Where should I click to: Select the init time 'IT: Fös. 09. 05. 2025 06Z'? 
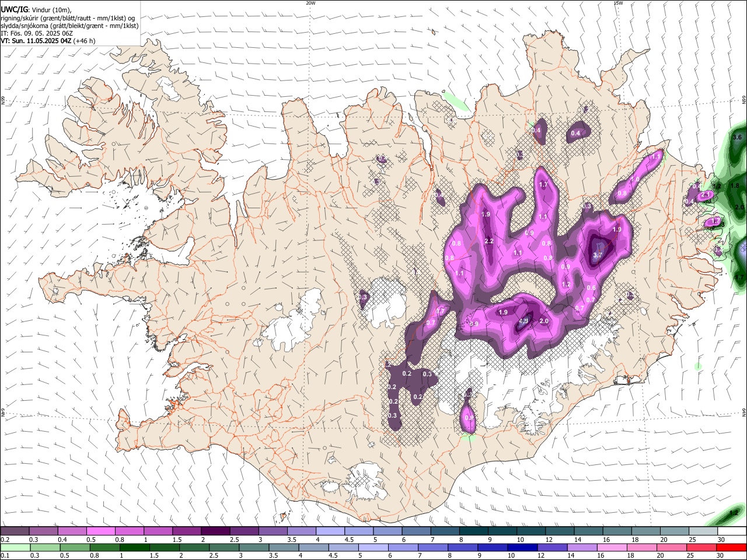(37, 33)
